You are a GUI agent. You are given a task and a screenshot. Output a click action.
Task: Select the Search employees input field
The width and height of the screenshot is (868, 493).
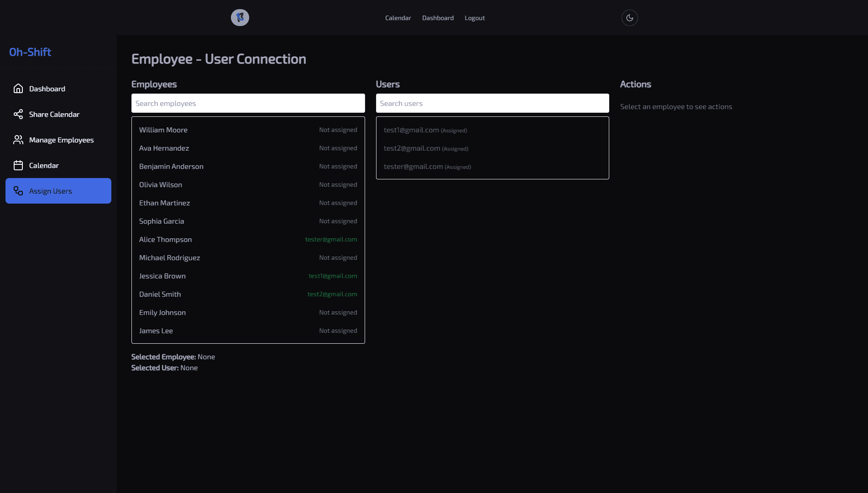[x=248, y=103]
